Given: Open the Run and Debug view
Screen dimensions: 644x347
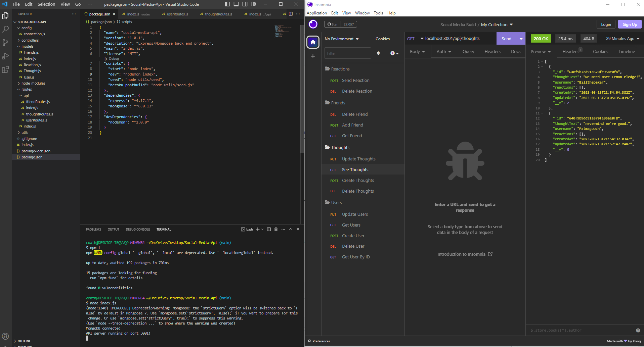Looking at the screenshot, I should tap(5, 56).
